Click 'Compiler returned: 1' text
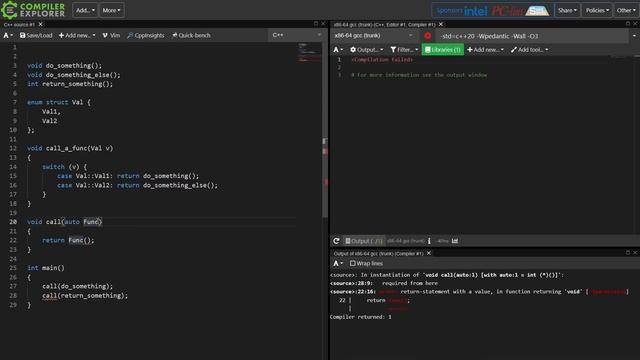640x360 pixels. click(x=360, y=317)
